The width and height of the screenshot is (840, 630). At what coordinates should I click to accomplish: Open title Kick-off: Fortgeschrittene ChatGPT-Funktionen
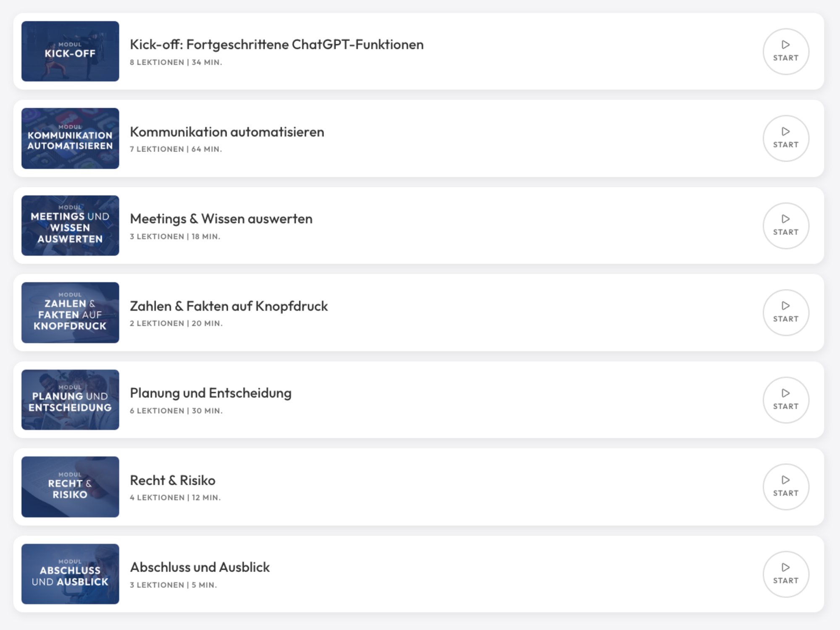[276, 45]
